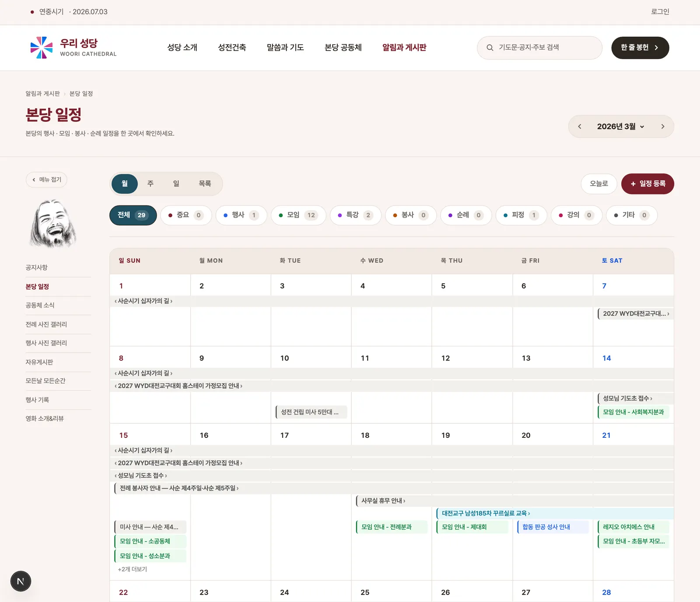This screenshot has width=700, height=602.
Task: Open the 2026년 3월 month dropdown
Action: [620, 127]
